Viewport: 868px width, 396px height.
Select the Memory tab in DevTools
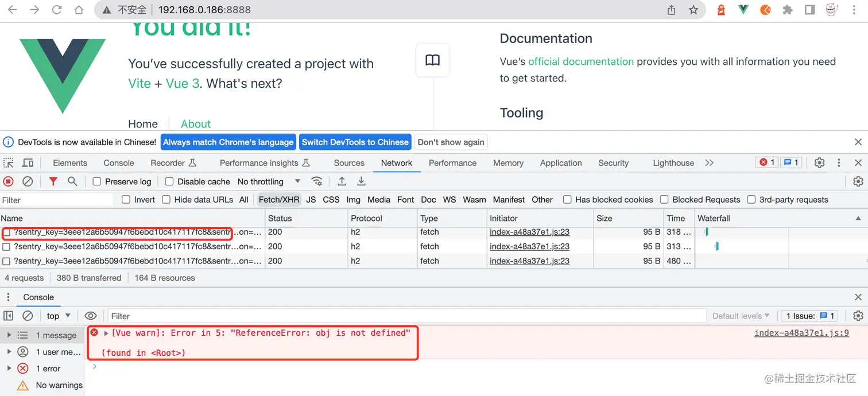507,162
